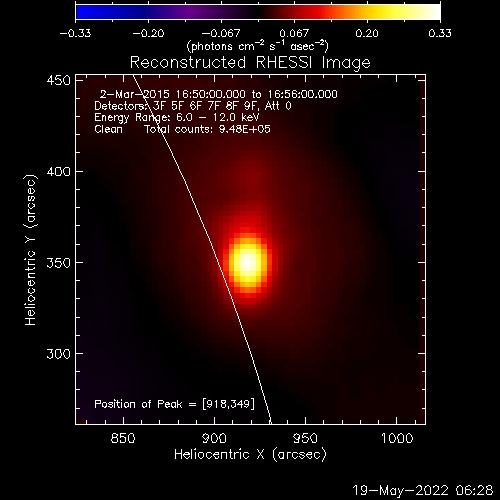Viewport: 500px width, 500px height.
Task: Click the Detectors list text line
Action: click(x=193, y=106)
